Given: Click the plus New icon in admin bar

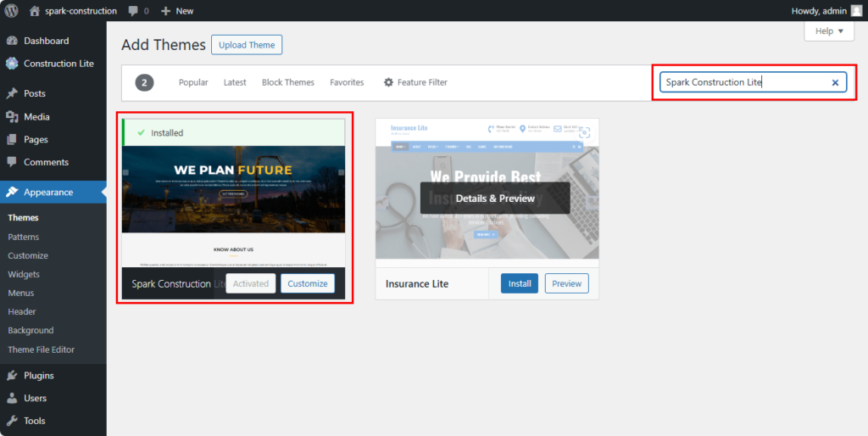Looking at the screenshot, I should (166, 11).
